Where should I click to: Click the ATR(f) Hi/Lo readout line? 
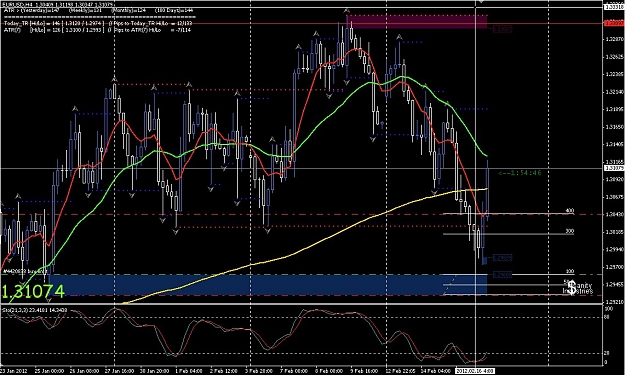[x=98, y=30]
